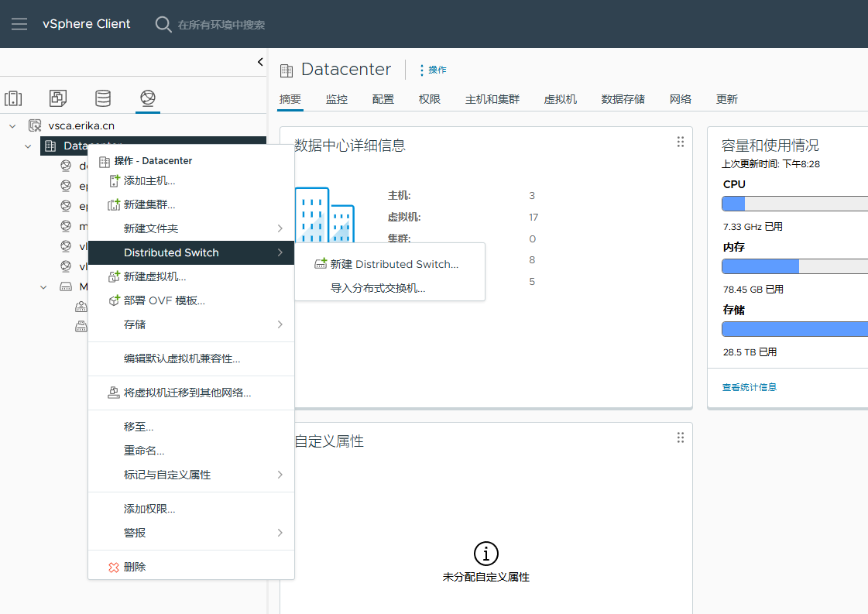Switch to Storage inventory icon

pos(103,98)
